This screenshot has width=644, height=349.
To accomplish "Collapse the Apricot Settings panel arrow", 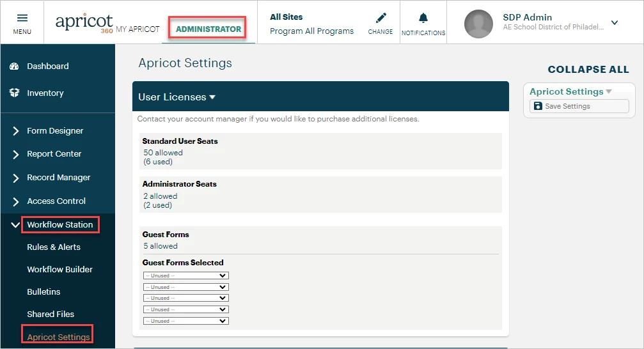I will (x=609, y=91).
